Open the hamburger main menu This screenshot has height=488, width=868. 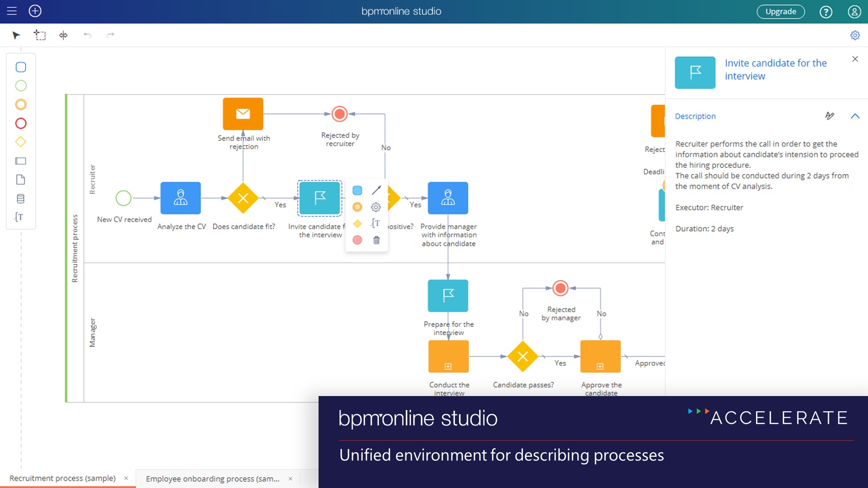pyautogui.click(x=12, y=11)
